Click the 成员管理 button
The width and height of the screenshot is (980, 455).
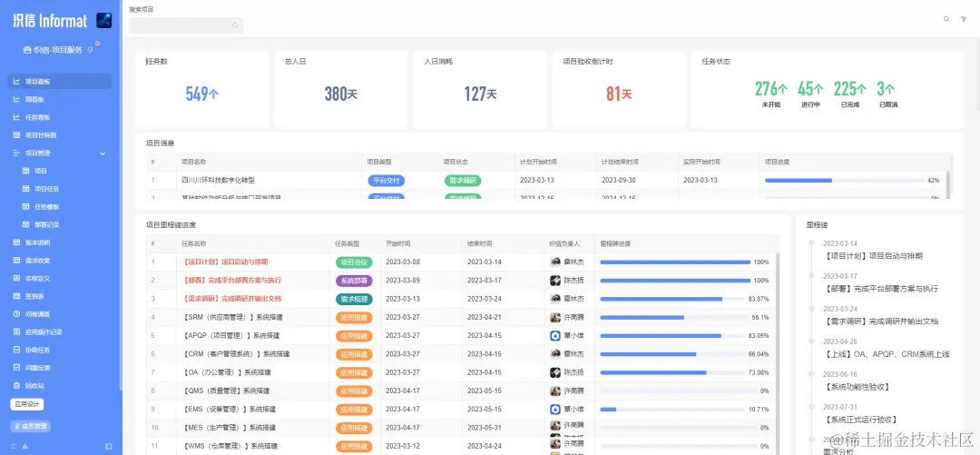(31, 426)
